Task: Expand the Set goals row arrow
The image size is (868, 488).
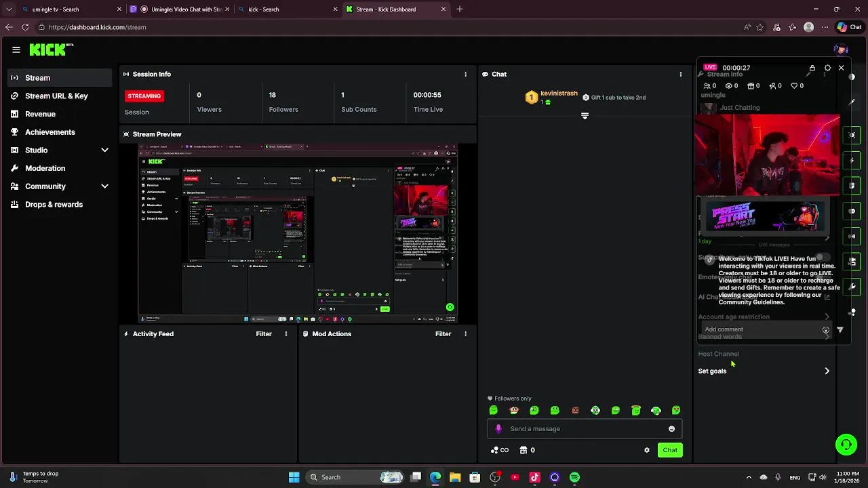Action: coord(827,371)
